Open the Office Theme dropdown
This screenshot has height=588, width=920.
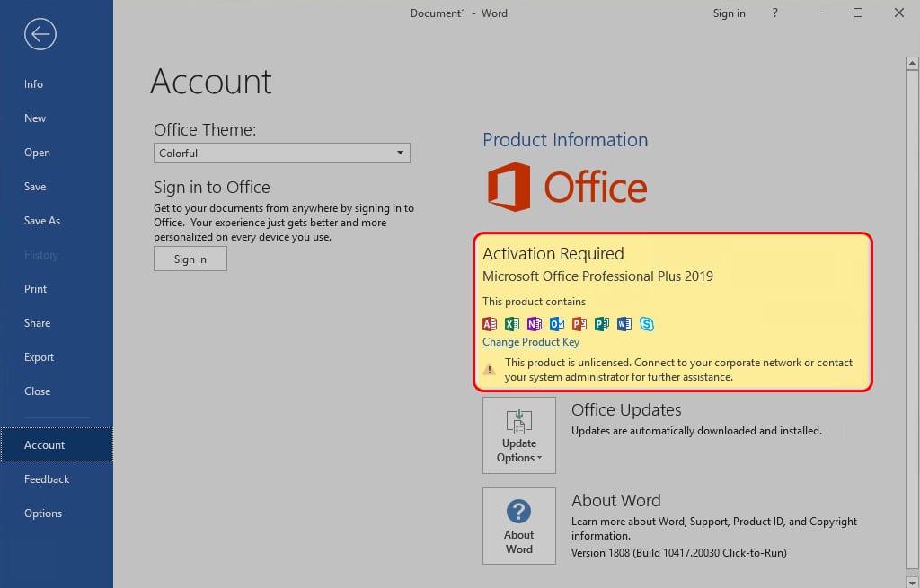coord(281,153)
